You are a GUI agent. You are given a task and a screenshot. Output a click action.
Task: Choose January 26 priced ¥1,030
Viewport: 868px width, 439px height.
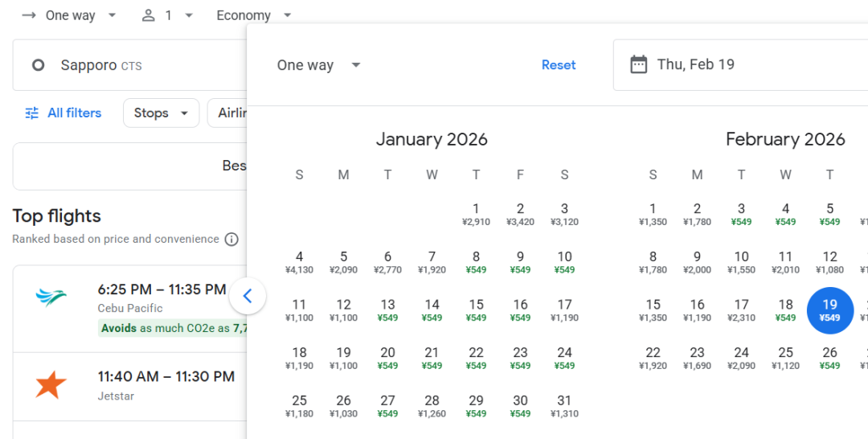click(x=343, y=406)
